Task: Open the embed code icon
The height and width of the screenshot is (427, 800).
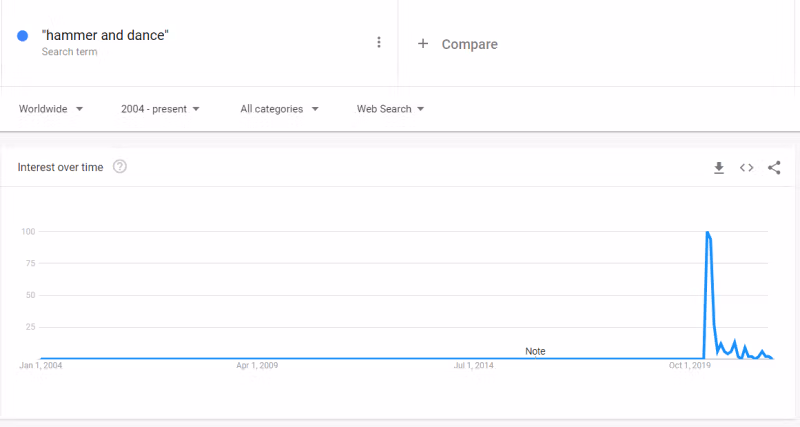Action: [746, 168]
